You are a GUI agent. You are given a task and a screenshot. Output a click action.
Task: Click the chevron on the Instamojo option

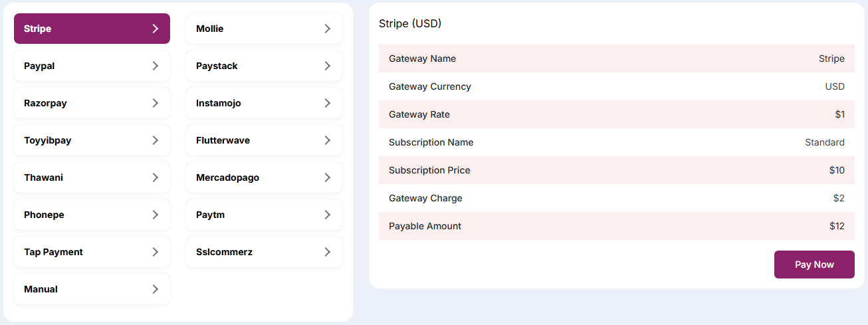click(x=327, y=103)
